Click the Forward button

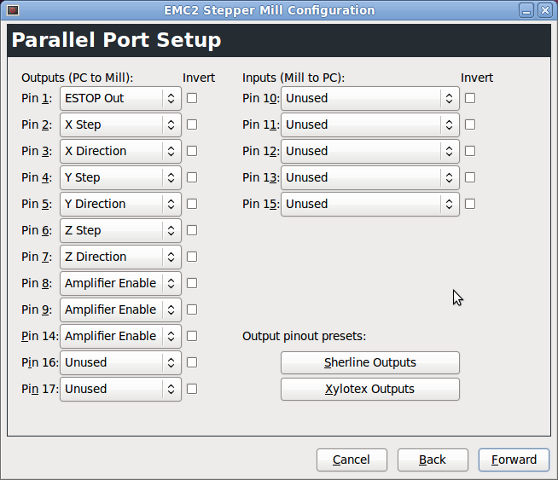pyautogui.click(x=514, y=460)
